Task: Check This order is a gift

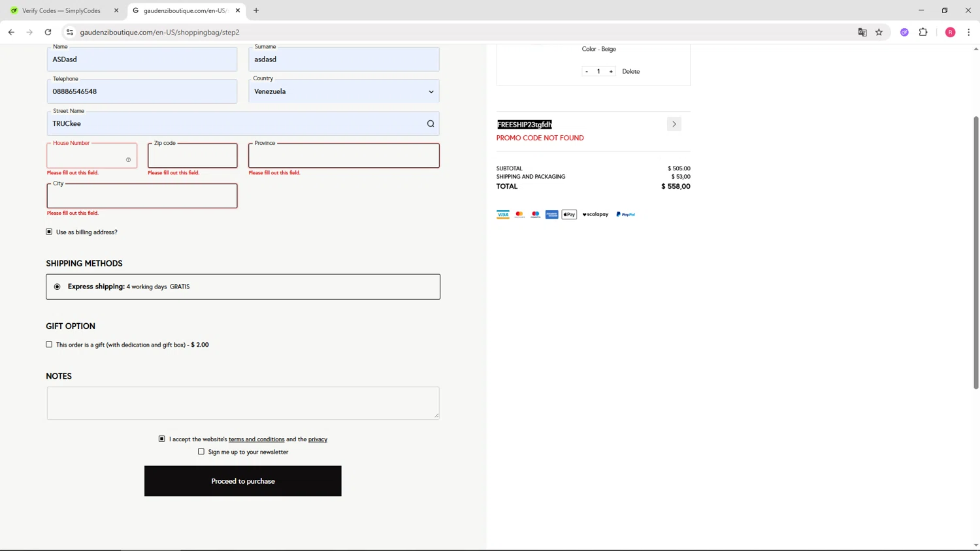Action: 49,345
